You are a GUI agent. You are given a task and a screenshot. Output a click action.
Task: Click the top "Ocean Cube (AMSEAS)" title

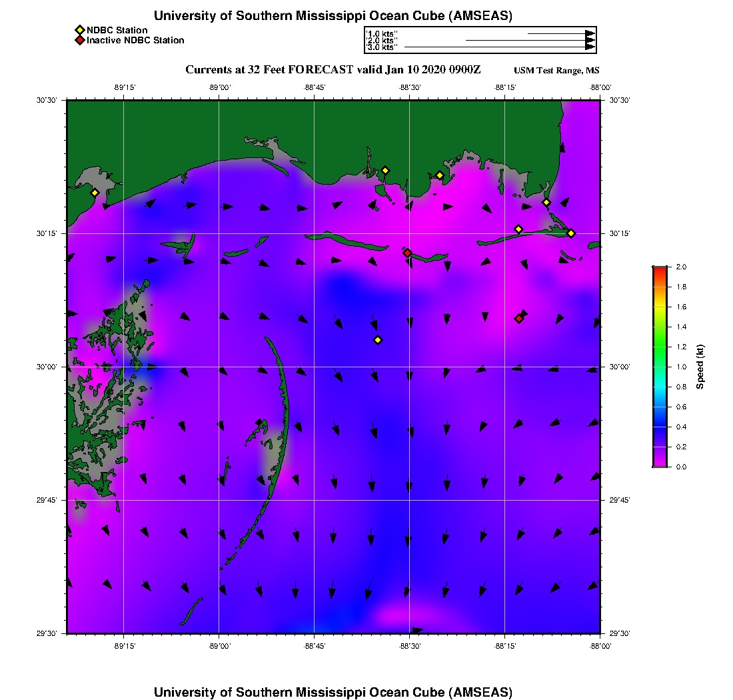tap(333, 16)
